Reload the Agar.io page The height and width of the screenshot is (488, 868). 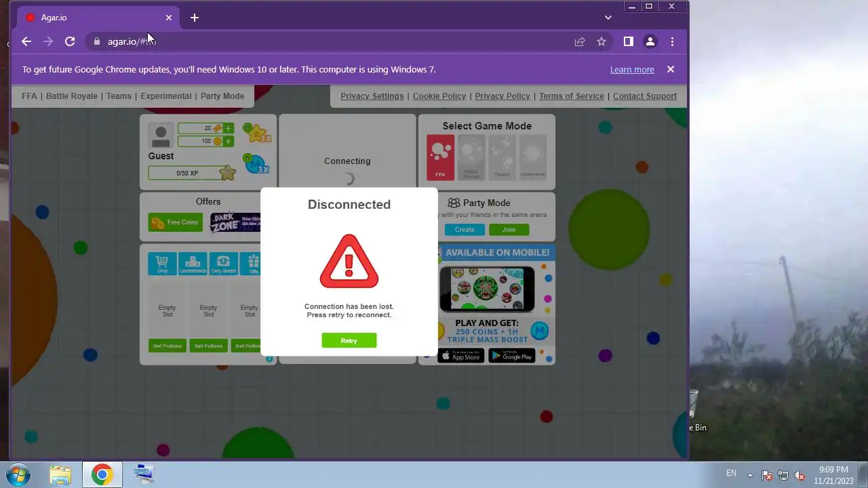tap(70, 41)
